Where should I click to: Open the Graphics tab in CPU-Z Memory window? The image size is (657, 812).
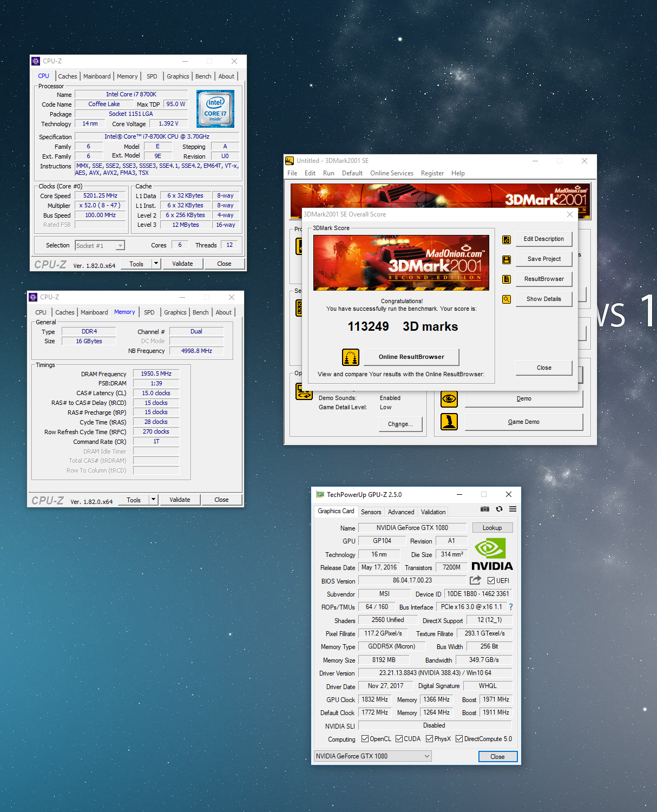[x=175, y=312]
